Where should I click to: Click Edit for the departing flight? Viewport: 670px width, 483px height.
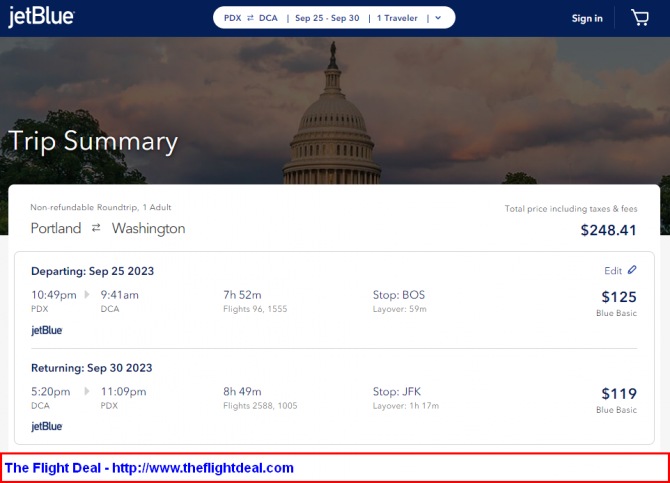coord(613,271)
